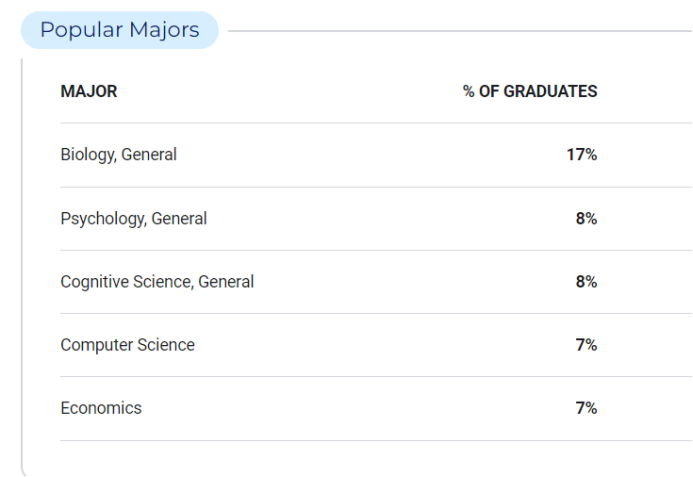Screen dimensions: 693x477
Task: Select the MAJOR column header
Action: (89, 92)
